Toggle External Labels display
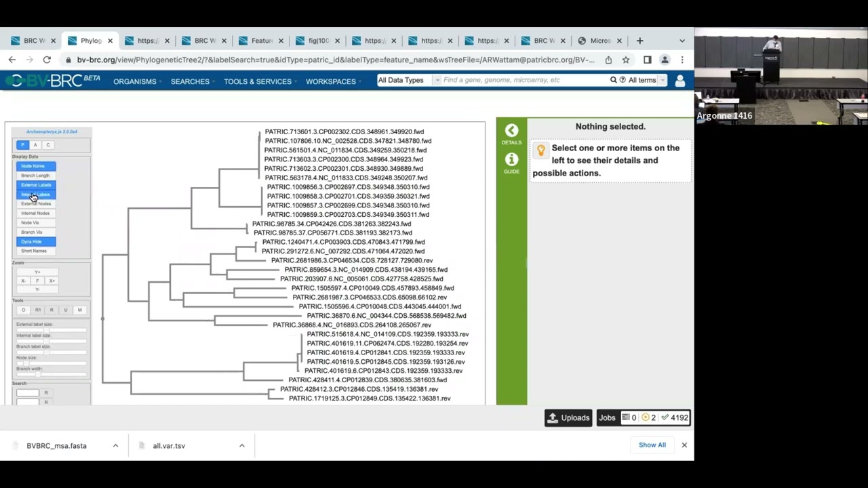The image size is (868, 488). click(37, 185)
